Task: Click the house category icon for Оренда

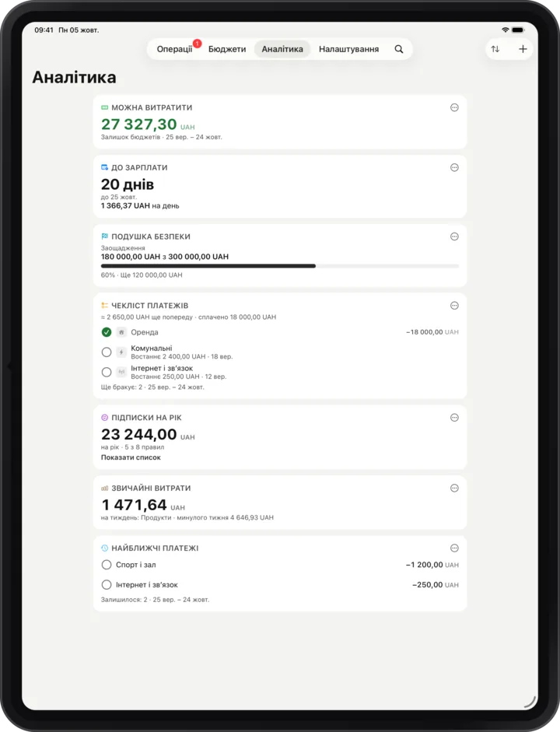Action: click(121, 332)
